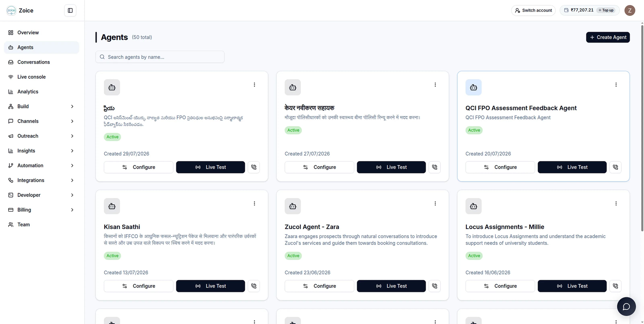Start Live Test for केयर नवीकरण सहायक
The height and width of the screenshot is (324, 644).
[391, 167]
